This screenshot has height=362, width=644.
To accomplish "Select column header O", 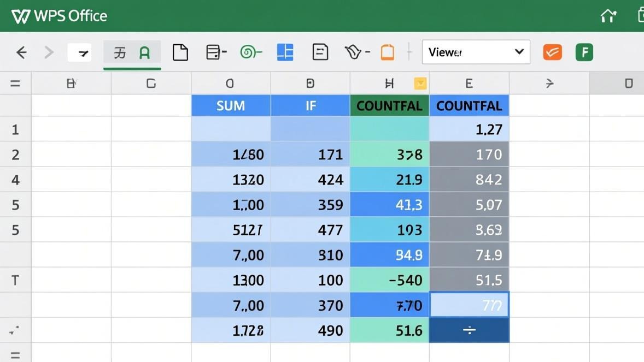I will point(230,84).
